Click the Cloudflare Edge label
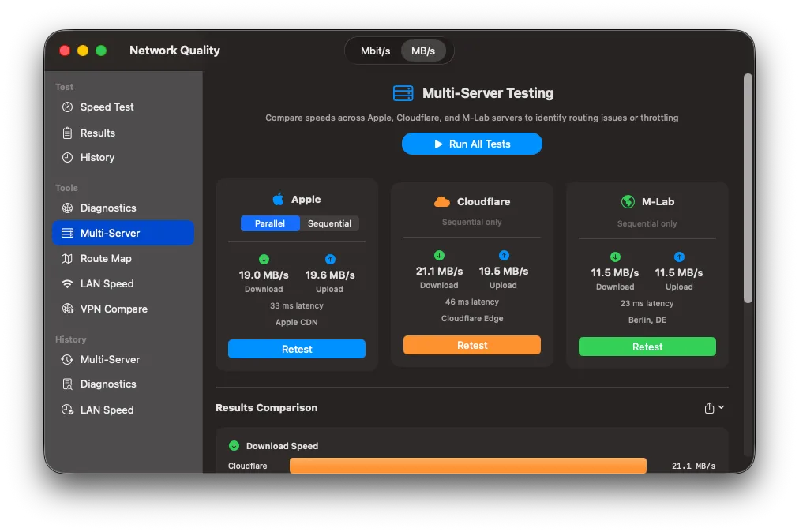The width and height of the screenshot is (799, 532). click(x=472, y=318)
